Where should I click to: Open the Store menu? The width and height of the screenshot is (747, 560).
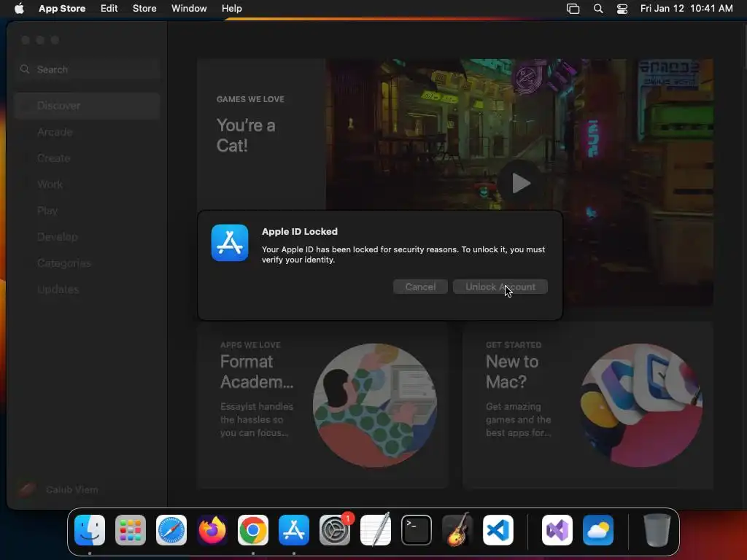(x=144, y=8)
